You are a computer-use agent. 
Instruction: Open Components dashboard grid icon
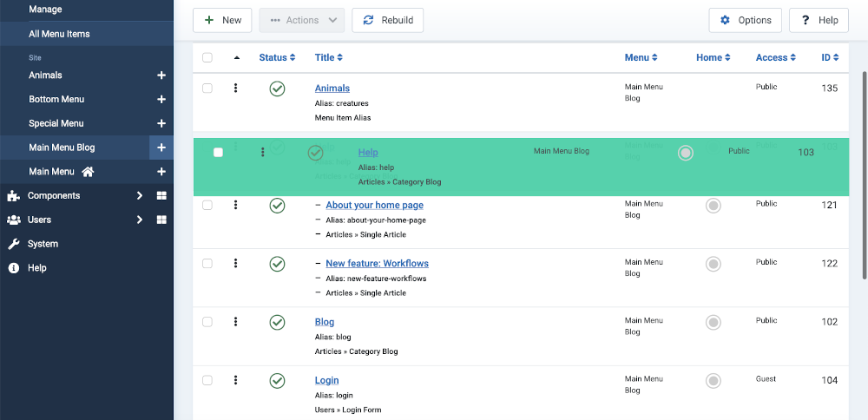161,196
